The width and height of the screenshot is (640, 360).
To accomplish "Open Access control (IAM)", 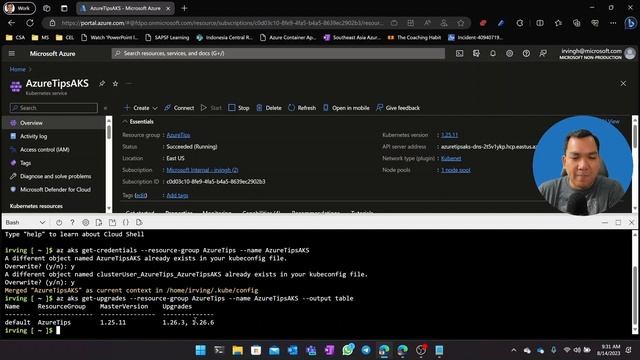I will 53,150.
